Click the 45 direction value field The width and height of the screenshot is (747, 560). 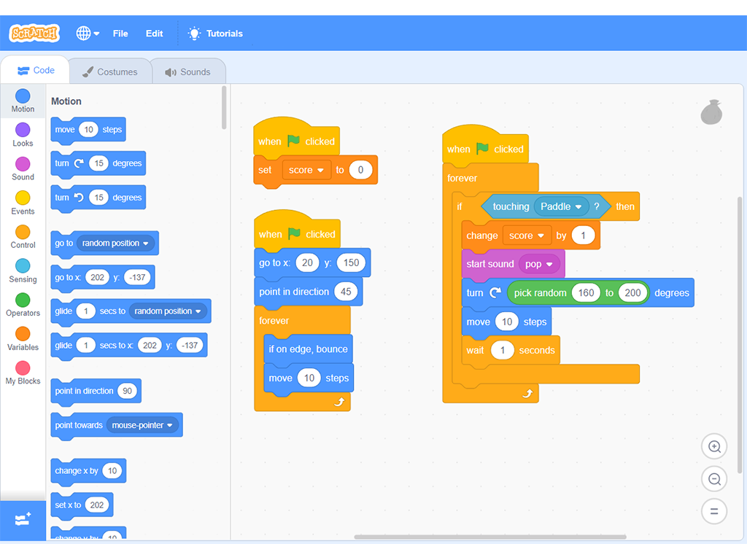click(x=346, y=292)
